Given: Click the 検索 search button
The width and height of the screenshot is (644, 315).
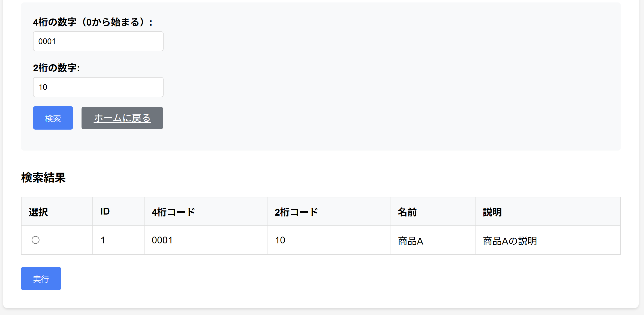Looking at the screenshot, I should (53, 118).
